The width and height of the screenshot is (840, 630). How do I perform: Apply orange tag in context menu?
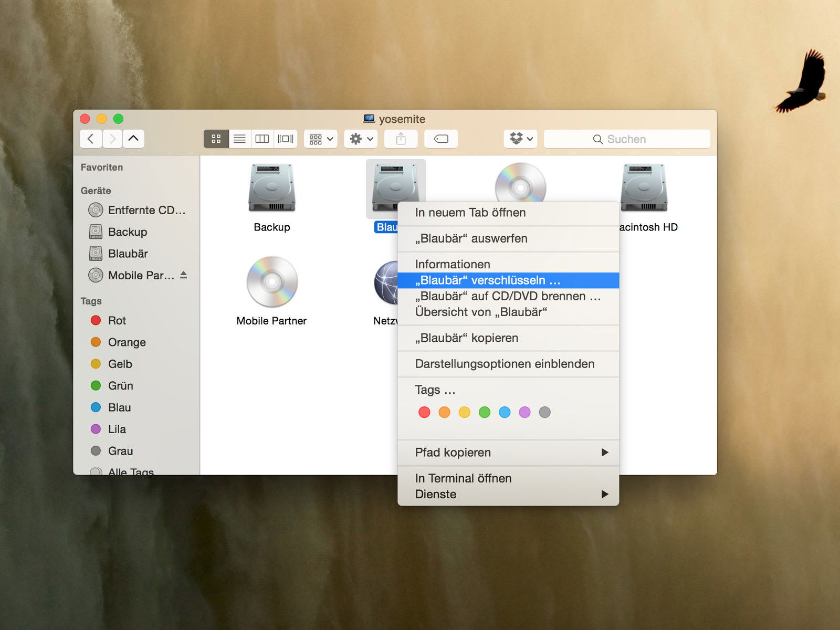coord(444,412)
